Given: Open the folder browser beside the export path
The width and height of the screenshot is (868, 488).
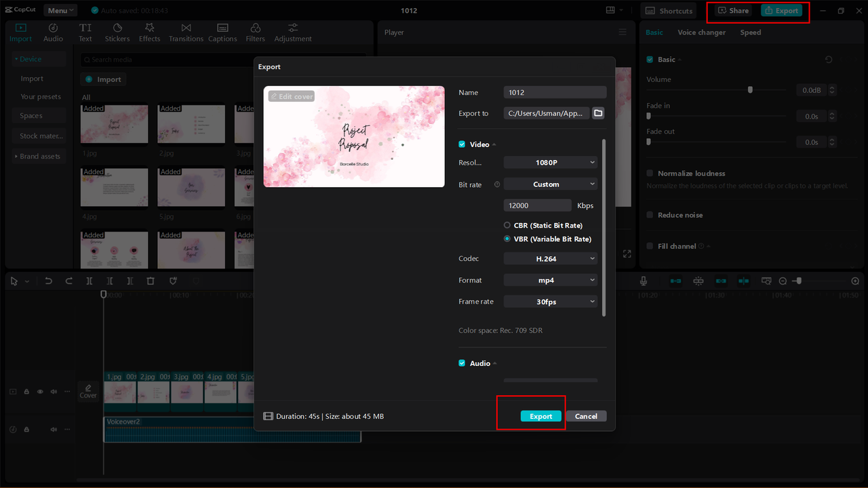Looking at the screenshot, I should [597, 113].
